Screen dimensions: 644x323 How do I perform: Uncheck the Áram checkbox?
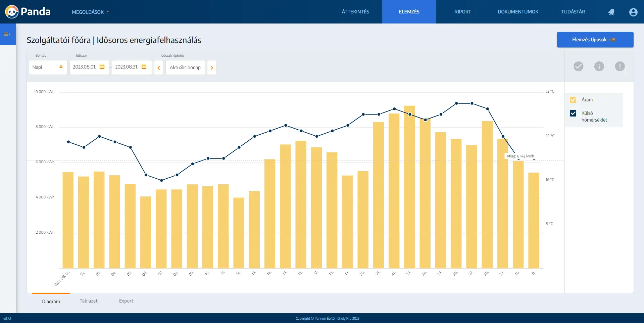(573, 100)
